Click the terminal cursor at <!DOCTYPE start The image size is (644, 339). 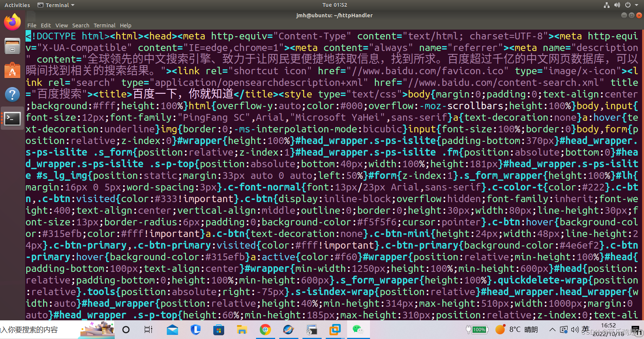coord(28,36)
